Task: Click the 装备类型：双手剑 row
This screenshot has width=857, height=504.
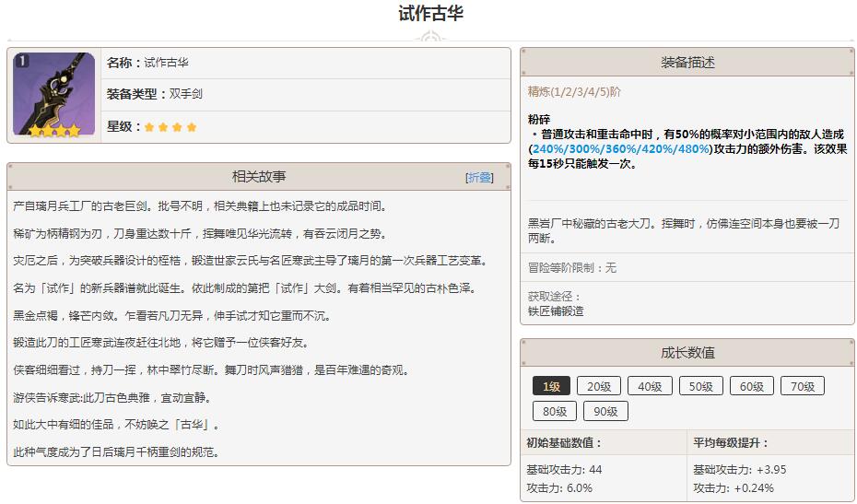Action: click(306, 94)
